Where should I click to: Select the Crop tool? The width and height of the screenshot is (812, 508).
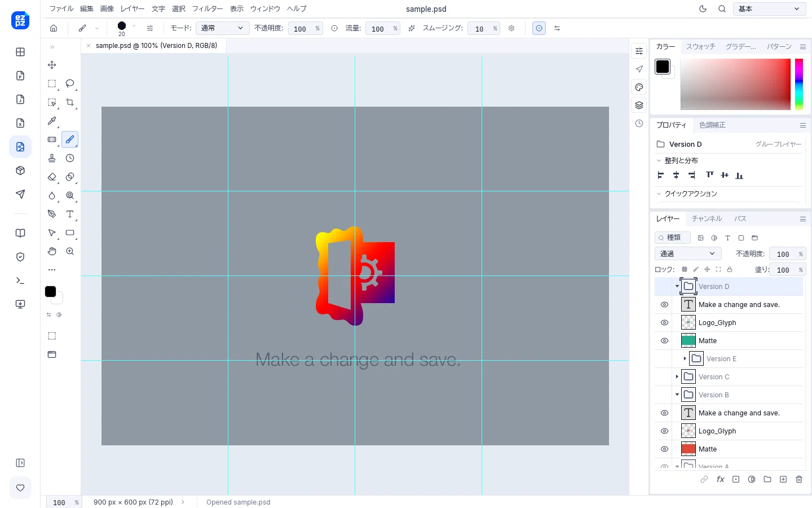click(x=70, y=102)
